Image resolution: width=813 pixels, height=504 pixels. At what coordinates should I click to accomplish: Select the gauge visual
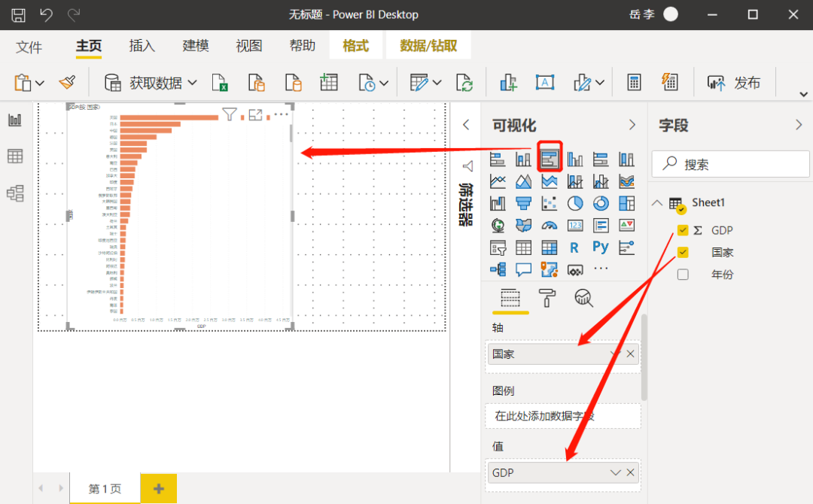[549, 226]
